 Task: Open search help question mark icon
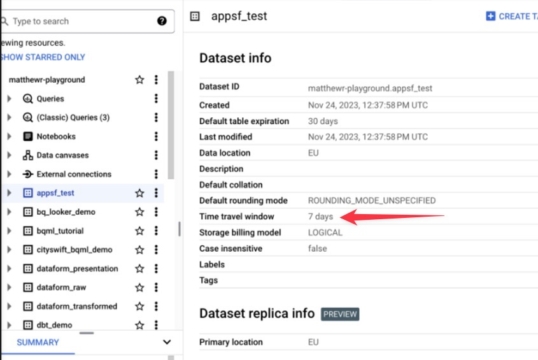pyautogui.click(x=162, y=21)
